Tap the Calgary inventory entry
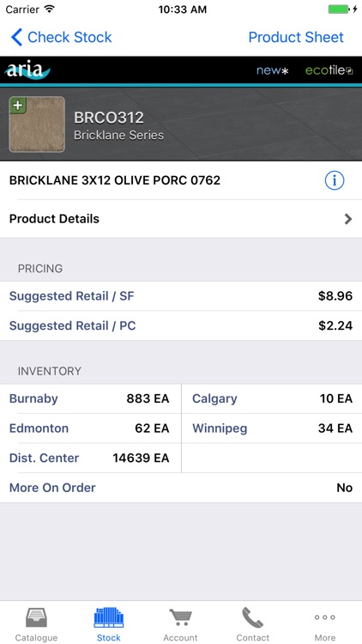Viewport: 362px width, 644px height. (272, 398)
